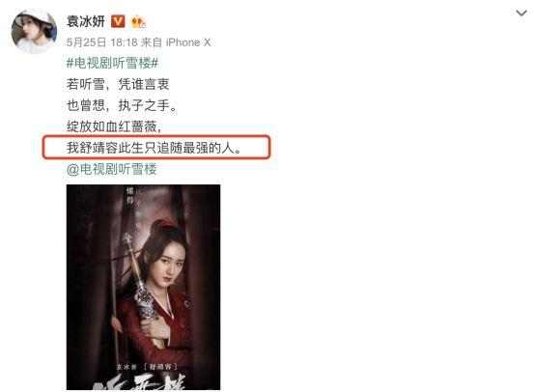This screenshot has width=534, height=392.
Task: Click the orange V verified badge
Action: 118,22
